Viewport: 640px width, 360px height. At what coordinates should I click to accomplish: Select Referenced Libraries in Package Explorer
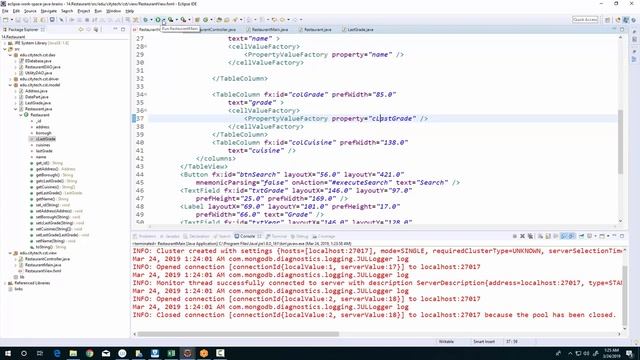tap(32, 283)
